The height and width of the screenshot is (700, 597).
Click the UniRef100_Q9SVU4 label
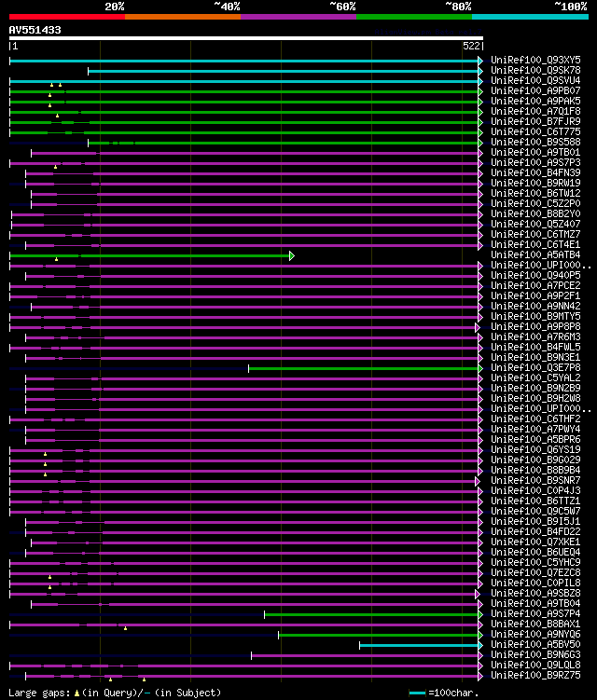coord(535,80)
